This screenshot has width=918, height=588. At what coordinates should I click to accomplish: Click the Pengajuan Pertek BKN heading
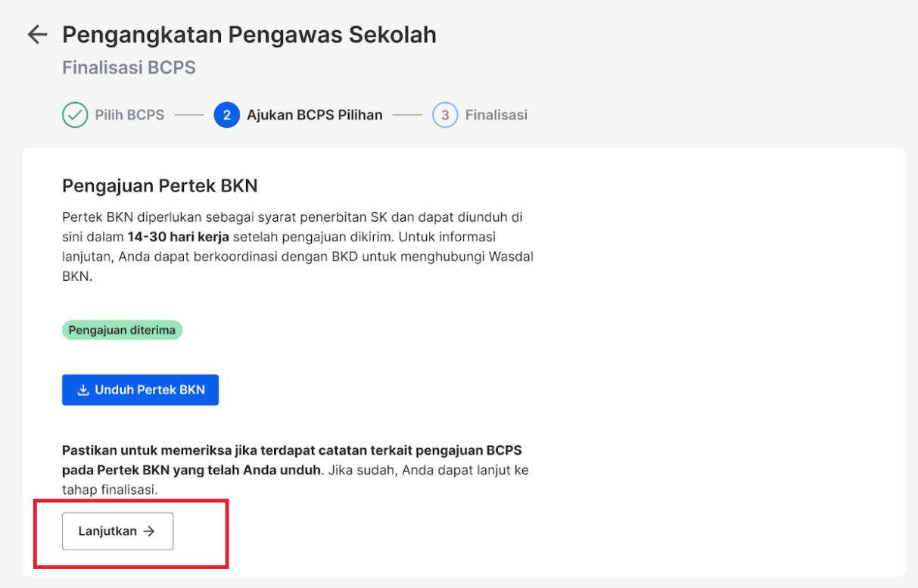click(160, 185)
